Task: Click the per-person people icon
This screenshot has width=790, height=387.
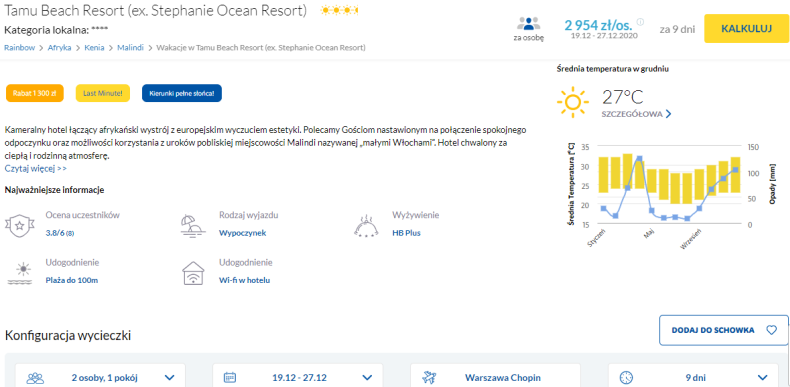Action: (x=529, y=25)
